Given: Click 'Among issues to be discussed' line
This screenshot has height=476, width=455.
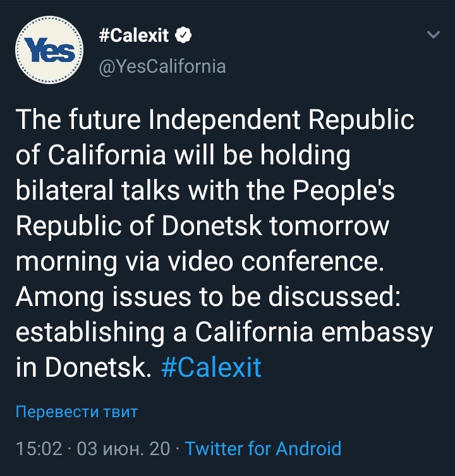Looking at the screenshot, I should 208,298.
